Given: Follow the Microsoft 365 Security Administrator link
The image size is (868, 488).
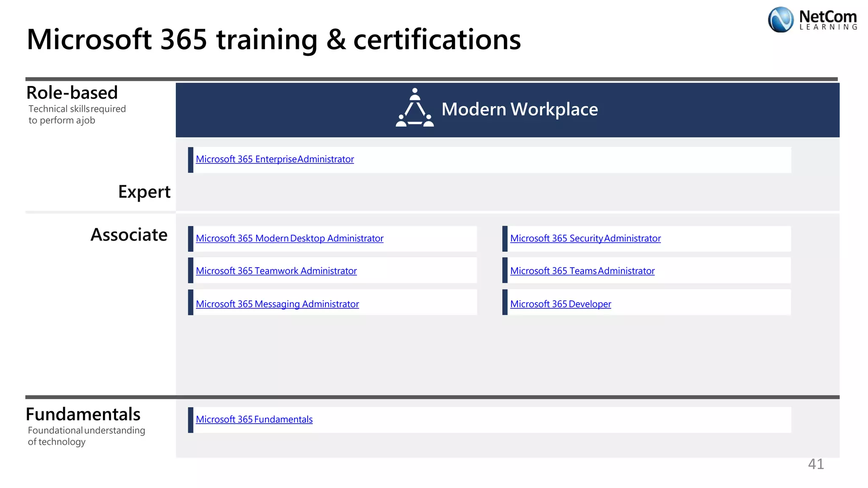Looking at the screenshot, I should 585,238.
